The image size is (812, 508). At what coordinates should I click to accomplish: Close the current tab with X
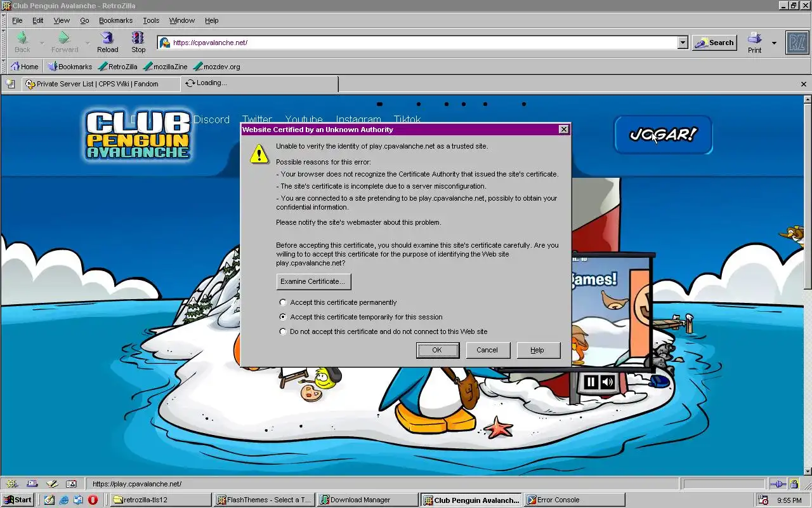pos(804,84)
